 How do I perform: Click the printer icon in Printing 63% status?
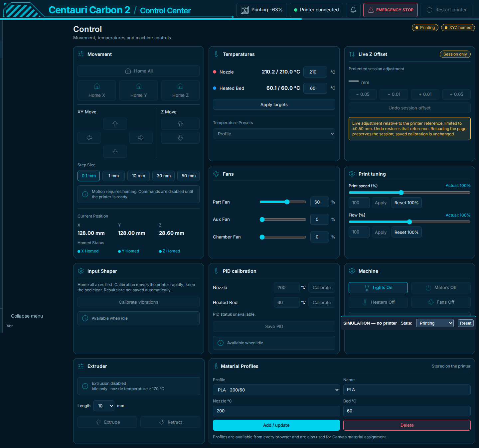245,10
